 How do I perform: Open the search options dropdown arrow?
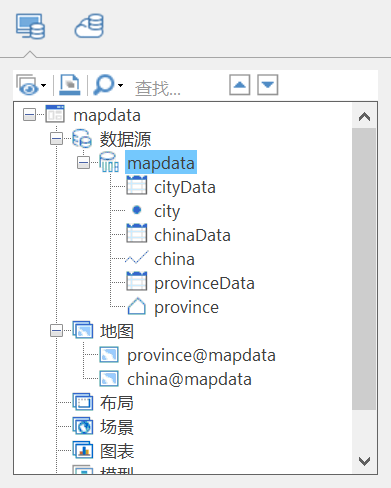click(x=120, y=85)
